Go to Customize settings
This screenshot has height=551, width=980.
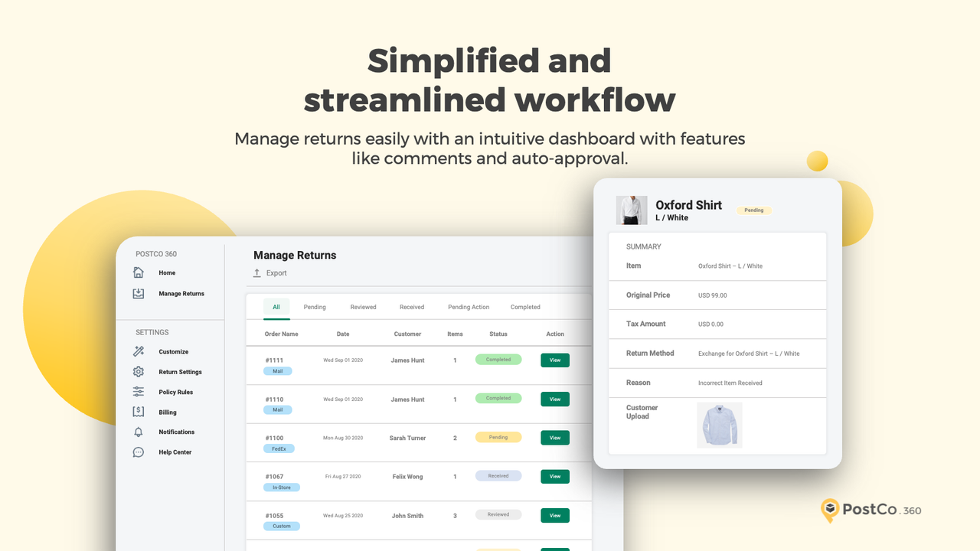coord(174,352)
